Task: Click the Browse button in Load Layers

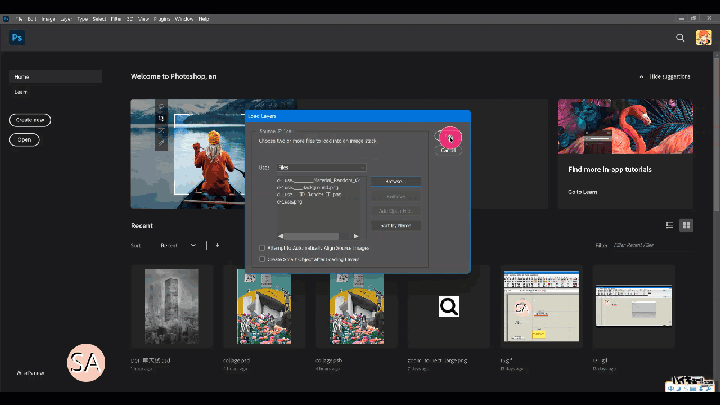Action: (x=396, y=181)
